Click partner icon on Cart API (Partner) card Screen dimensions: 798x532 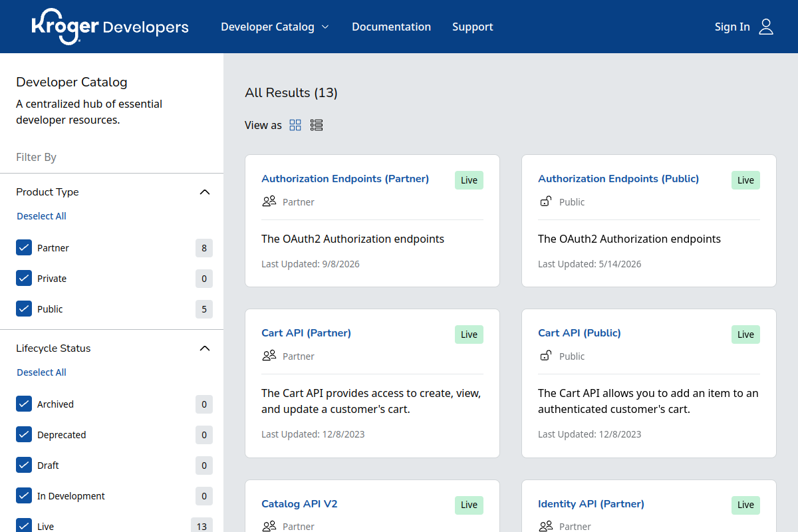coord(269,356)
